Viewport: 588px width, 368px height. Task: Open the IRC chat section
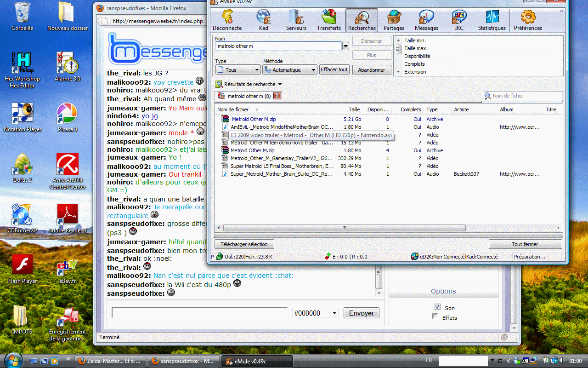(x=459, y=21)
